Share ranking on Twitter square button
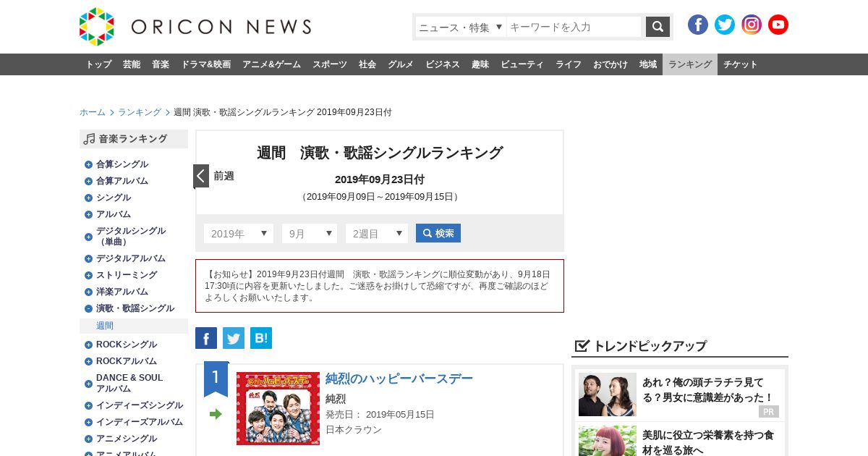The height and width of the screenshot is (456, 868). click(234, 338)
